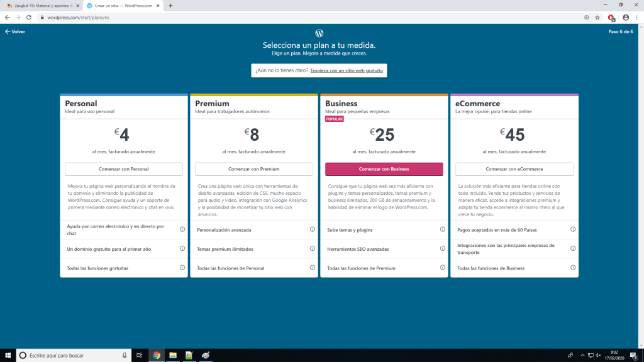644x362 pixels.
Task: Reload the page with the browser refresh icon
Action: pos(29,18)
